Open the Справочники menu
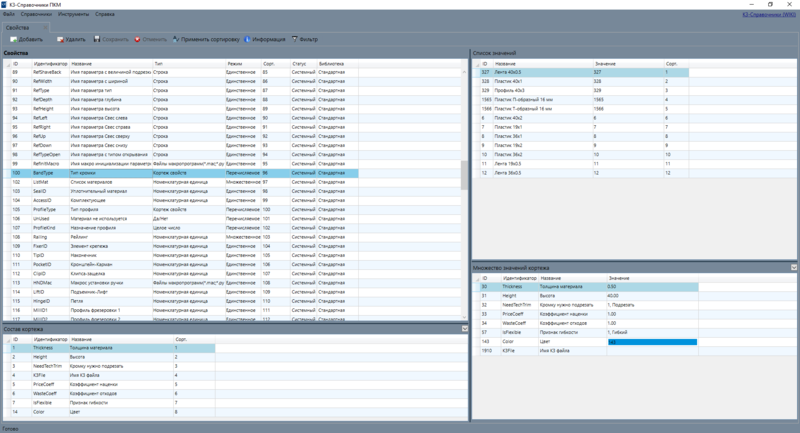 [x=36, y=14]
